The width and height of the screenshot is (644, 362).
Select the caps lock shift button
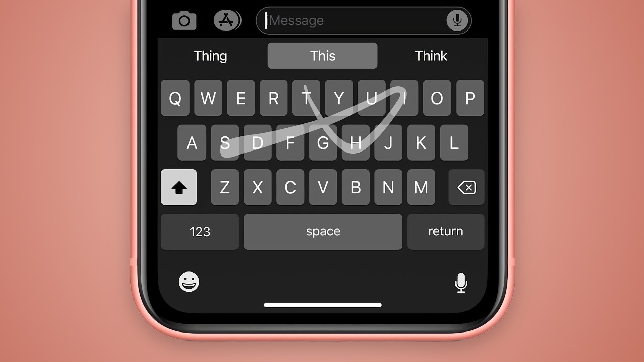pos(179,187)
